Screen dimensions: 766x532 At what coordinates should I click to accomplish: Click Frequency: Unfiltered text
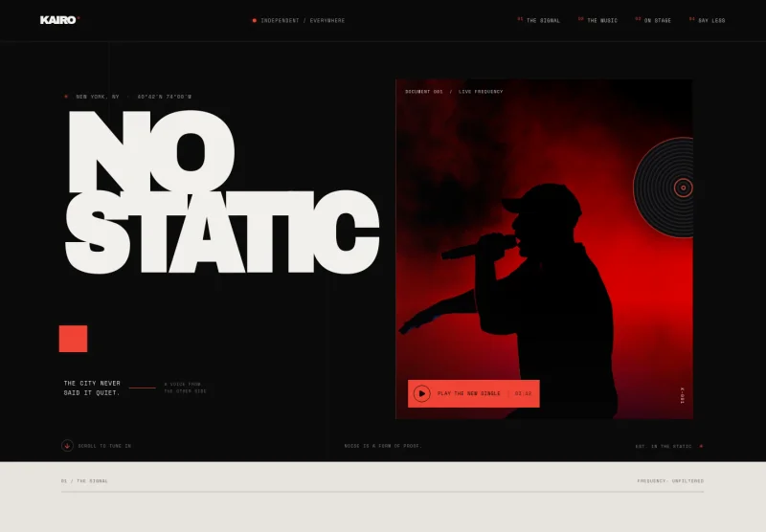click(x=670, y=481)
